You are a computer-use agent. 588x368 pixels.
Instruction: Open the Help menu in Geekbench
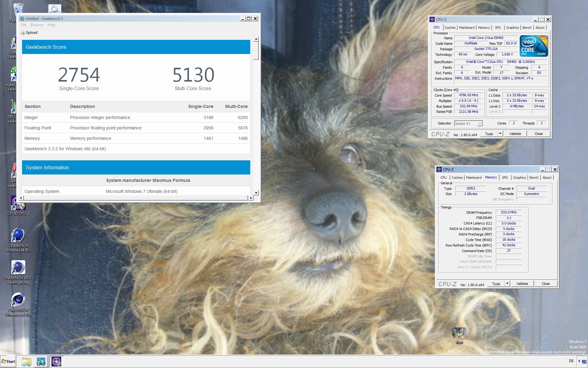(51, 25)
